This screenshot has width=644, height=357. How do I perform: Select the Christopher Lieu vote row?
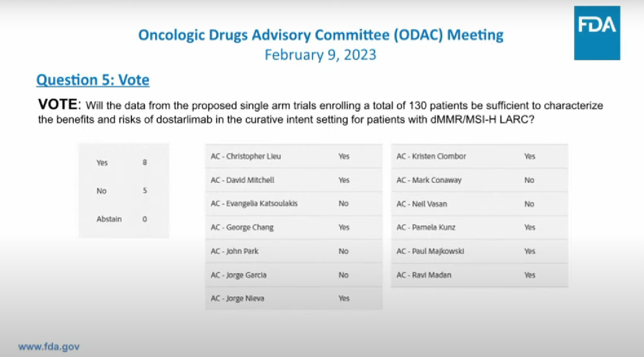click(x=293, y=156)
